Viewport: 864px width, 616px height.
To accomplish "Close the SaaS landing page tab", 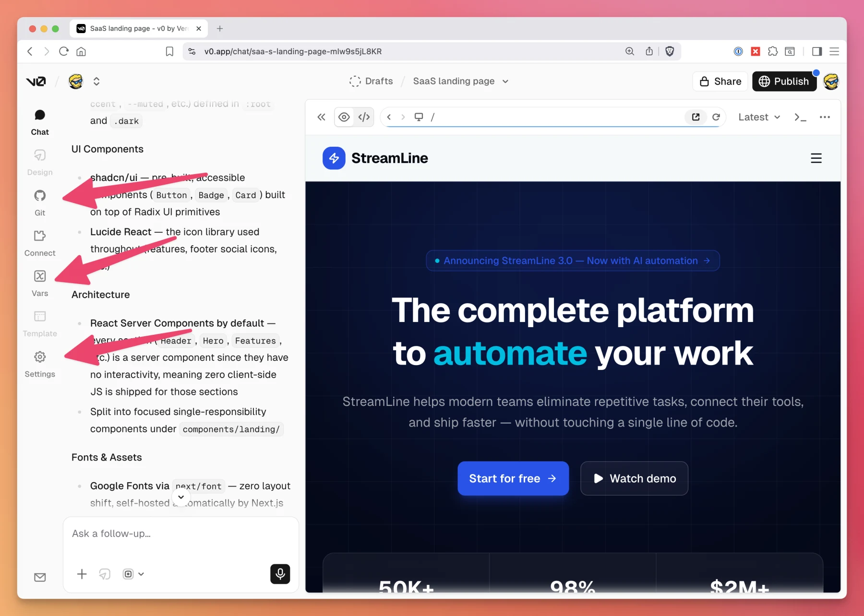I will [199, 28].
